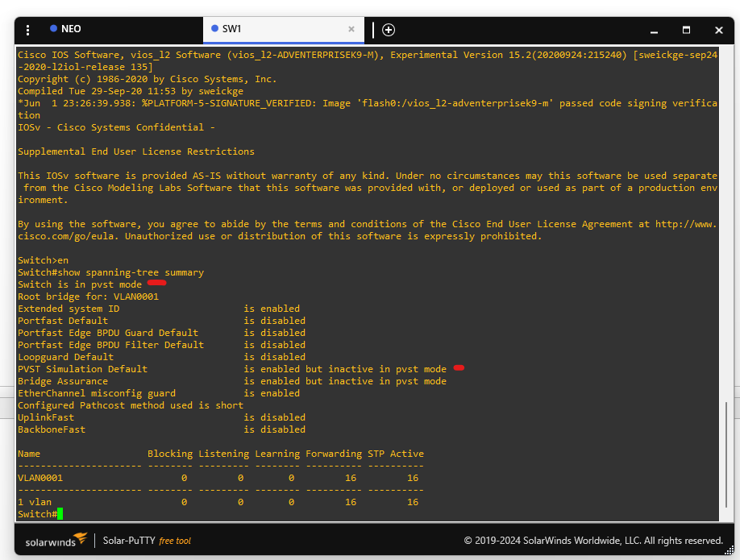Click the 'Bridge Assurance' row
This screenshot has width=740, height=560.
(231, 381)
